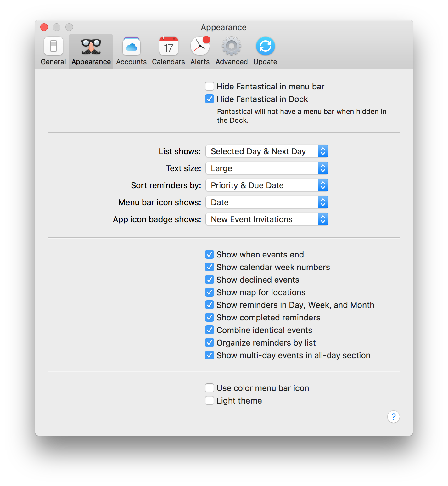
Task: Expand the Text size popup menu
Action: (x=266, y=168)
